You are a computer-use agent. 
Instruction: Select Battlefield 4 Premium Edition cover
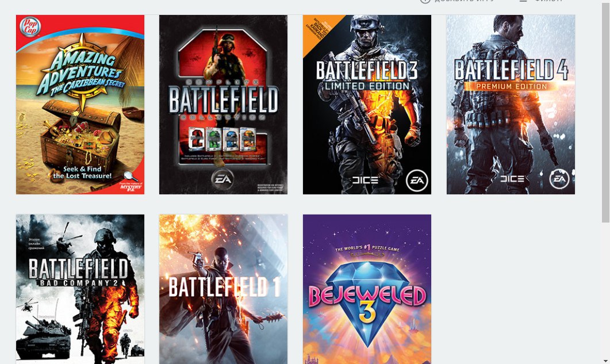click(x=511, y=104)
